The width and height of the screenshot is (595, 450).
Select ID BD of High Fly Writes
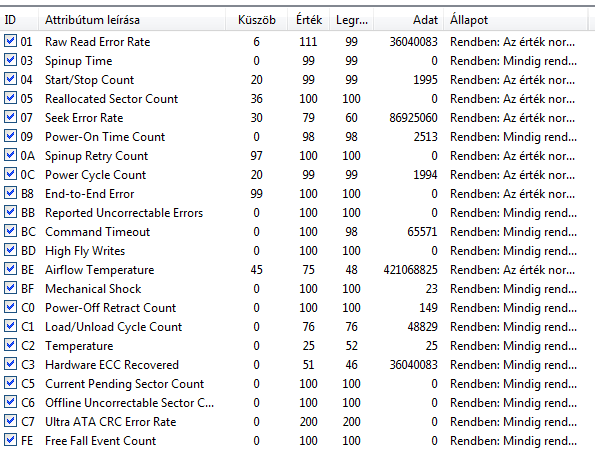click(x=28, y=250)
